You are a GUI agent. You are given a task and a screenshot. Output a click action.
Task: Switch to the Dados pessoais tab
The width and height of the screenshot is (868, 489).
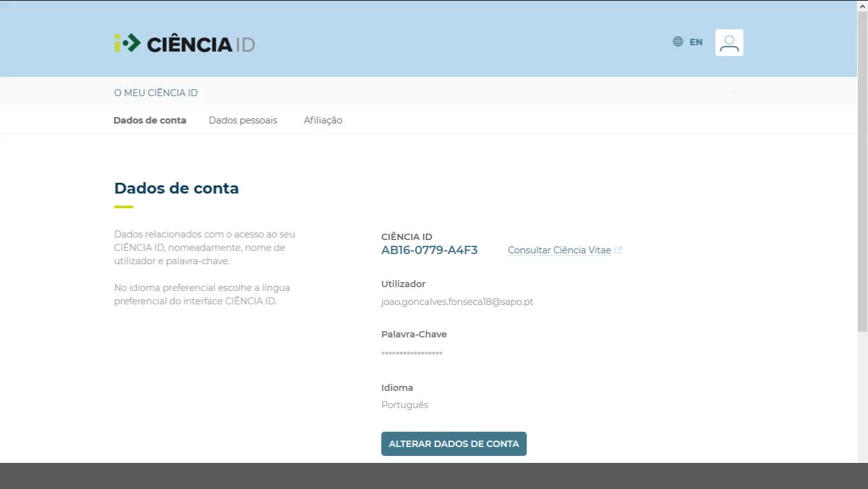point(243,120)
